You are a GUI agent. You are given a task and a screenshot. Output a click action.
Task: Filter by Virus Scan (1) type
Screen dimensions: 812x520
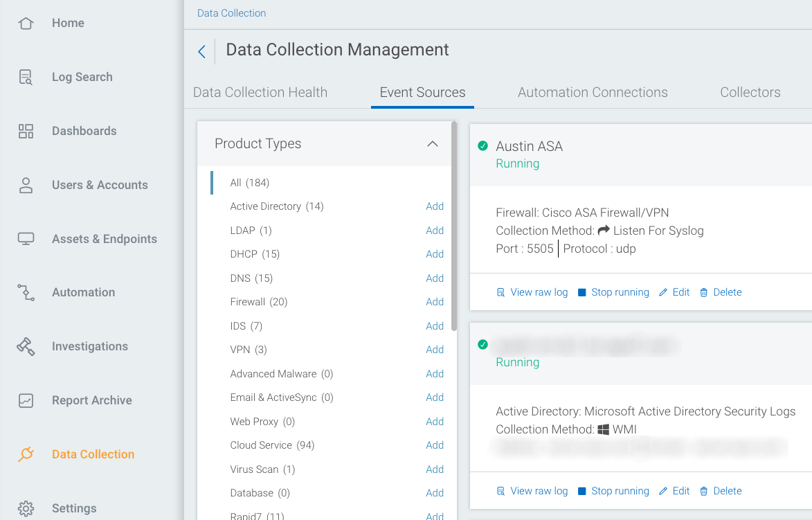tap(262, 469)
